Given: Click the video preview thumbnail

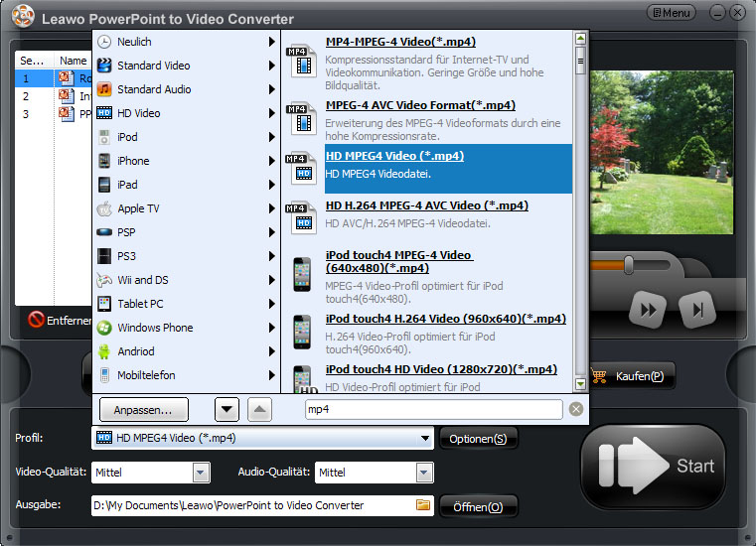Looking at the screenshot, I should [662, 153].
